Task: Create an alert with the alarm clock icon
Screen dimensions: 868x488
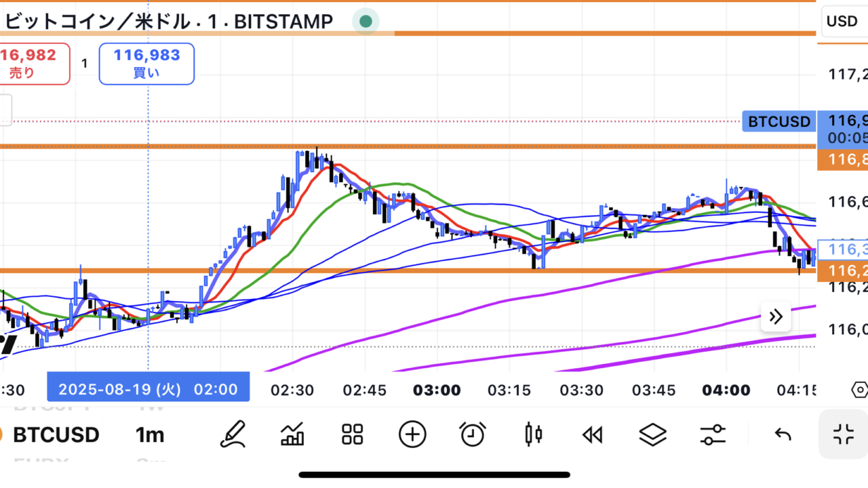Action: 472,434
